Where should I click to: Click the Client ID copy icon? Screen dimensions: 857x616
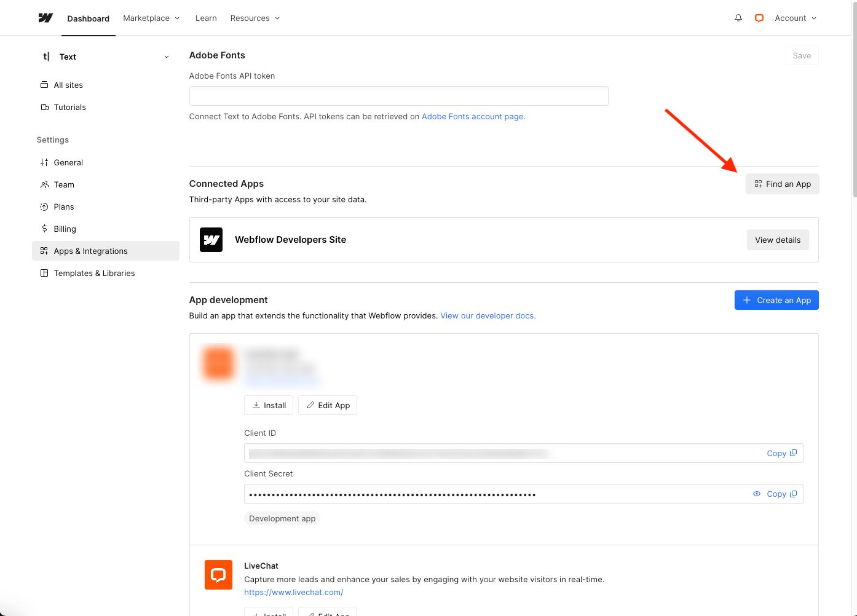coord(793,453)
